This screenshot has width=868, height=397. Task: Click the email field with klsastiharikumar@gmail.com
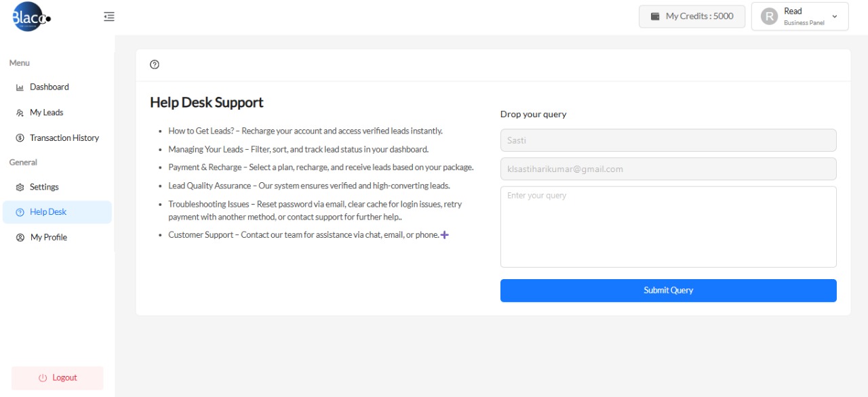668,169
